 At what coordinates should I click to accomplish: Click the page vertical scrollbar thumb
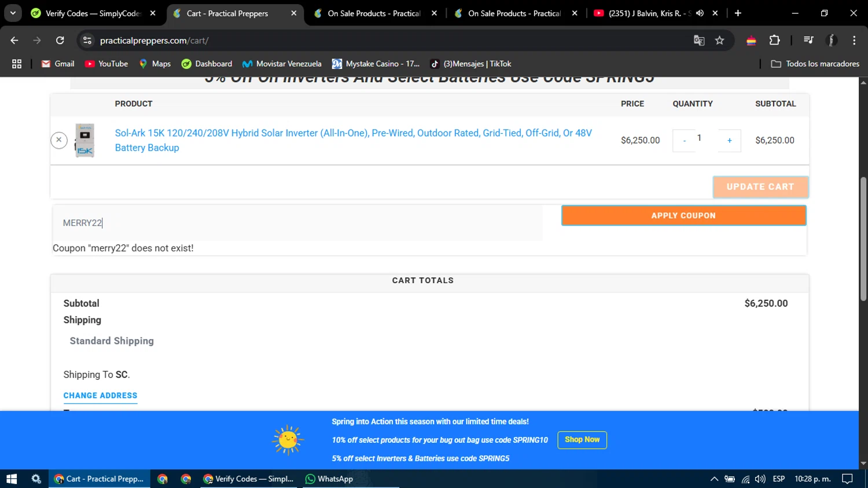[x=863, y=239]
